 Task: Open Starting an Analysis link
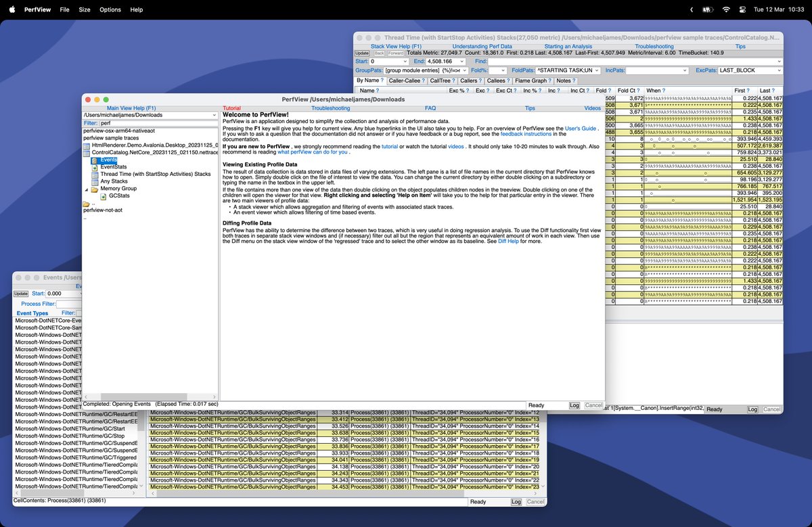pyautogui.click(x=569, y=47)
